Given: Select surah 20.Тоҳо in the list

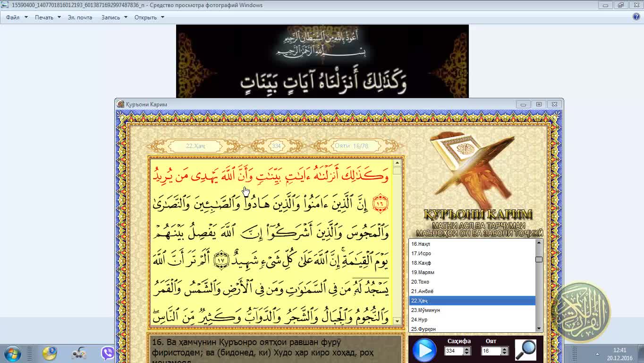Looking at the screenshot, I should point(472,282).
